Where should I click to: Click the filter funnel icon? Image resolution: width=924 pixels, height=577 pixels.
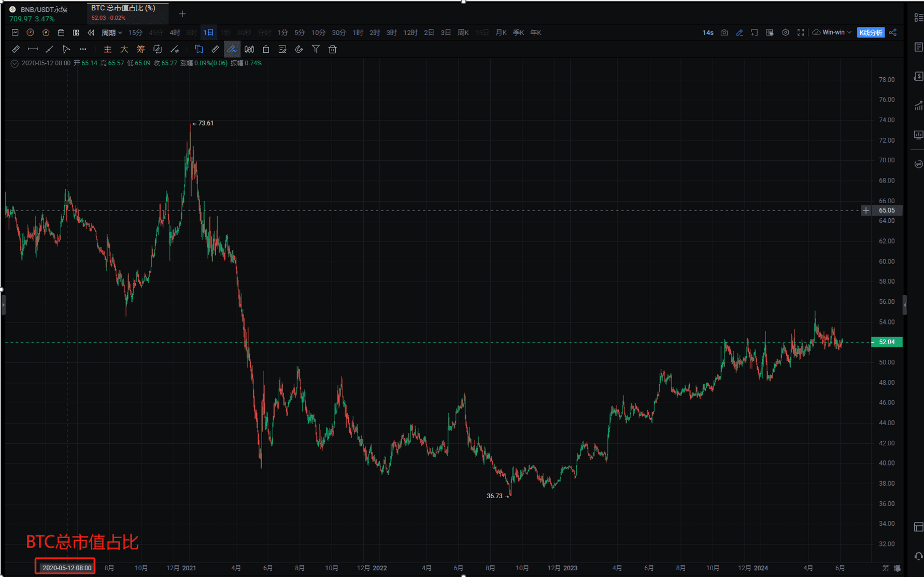(316, 49)
